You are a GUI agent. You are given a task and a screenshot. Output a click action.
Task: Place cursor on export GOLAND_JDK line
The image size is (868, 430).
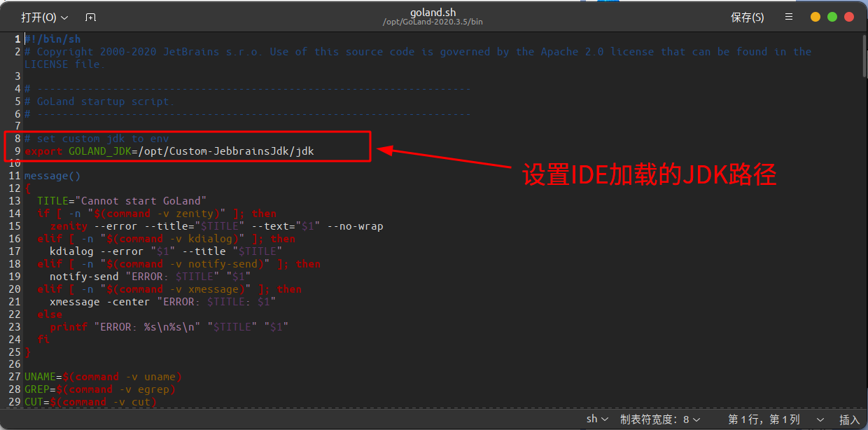point(174,151)
